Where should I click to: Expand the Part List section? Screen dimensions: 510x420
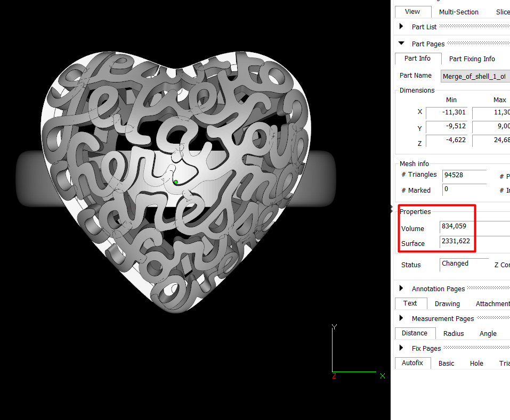click(401, 26)
